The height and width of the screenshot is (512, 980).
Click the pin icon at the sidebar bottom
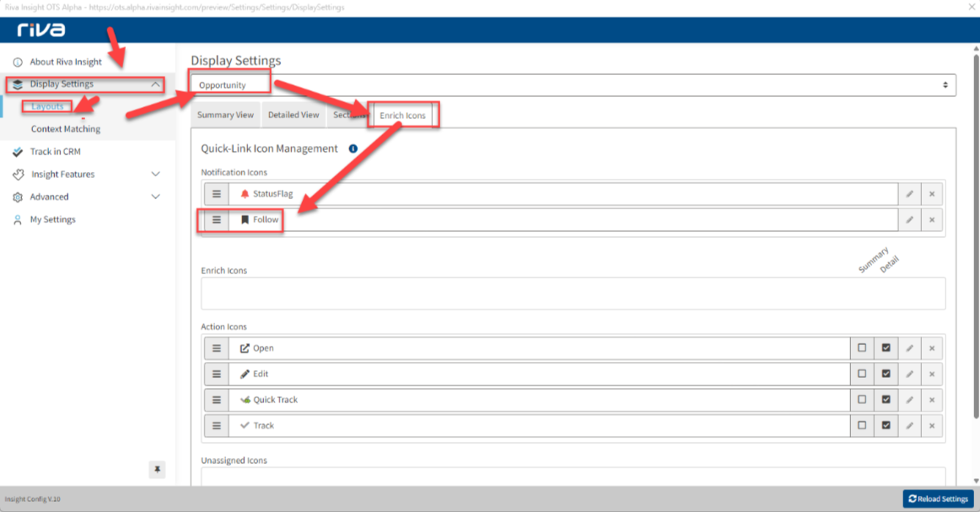pos(157,470)
